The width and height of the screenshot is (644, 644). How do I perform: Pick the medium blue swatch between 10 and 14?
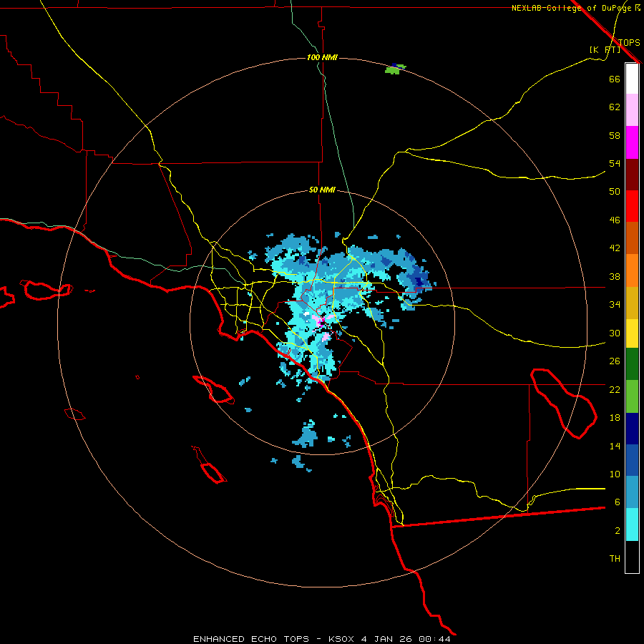tap(632, 460)
